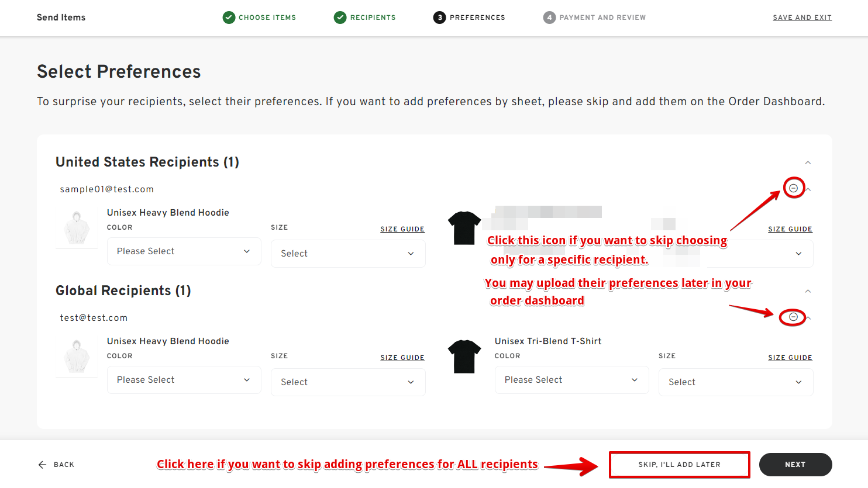Click the back arrow icon

[x=42, y=465]
